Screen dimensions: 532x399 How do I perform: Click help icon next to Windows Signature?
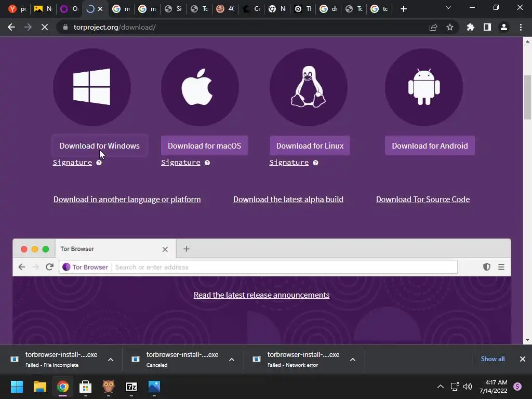[x=99, y=163]
